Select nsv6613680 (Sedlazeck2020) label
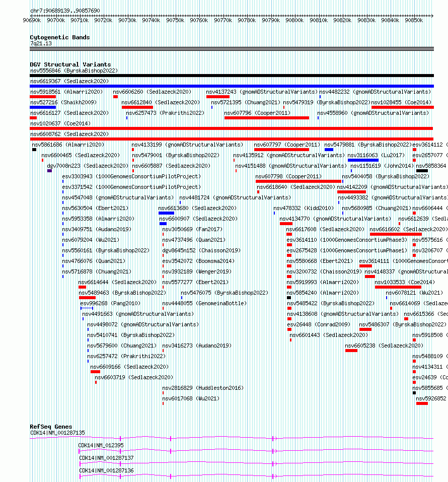 pos(197,208)
